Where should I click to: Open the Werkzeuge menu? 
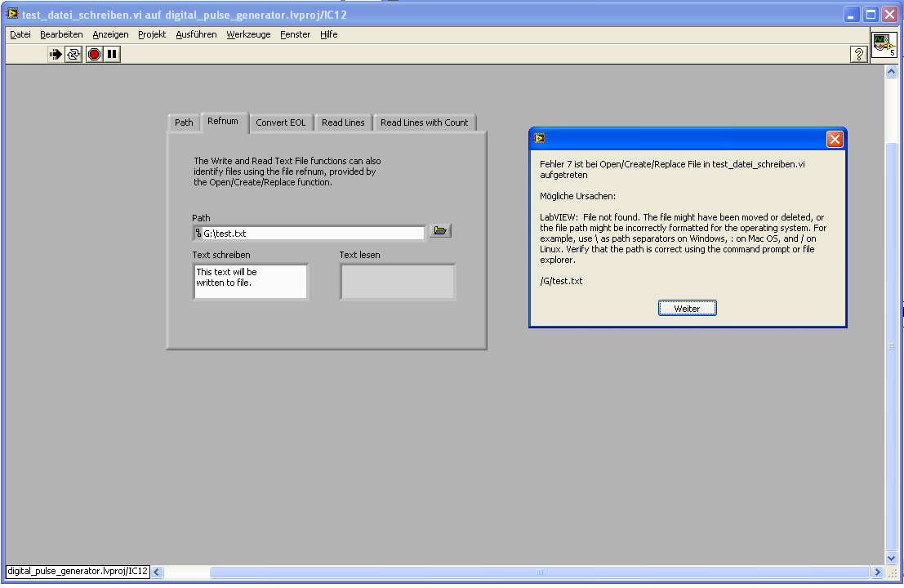click(x=248, y=34)
